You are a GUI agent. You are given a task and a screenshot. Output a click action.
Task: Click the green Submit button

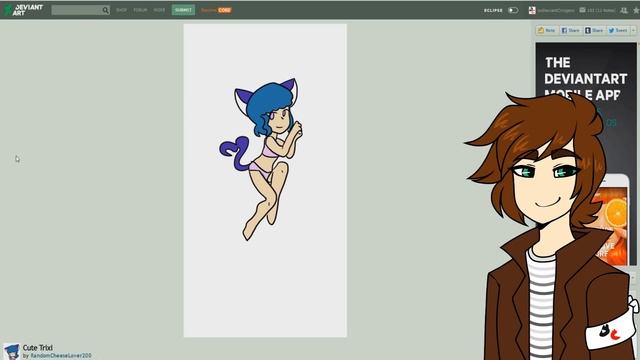coord(183,10)
